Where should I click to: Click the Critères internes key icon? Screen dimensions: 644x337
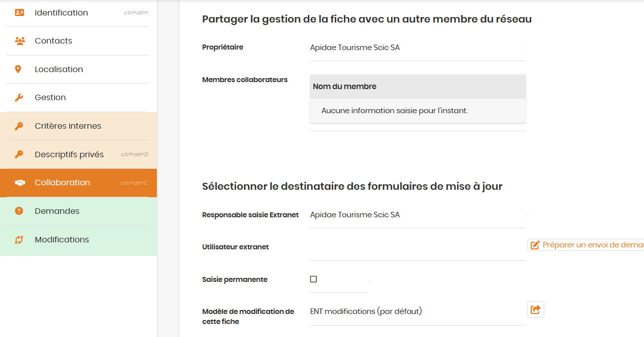(19, 126)
